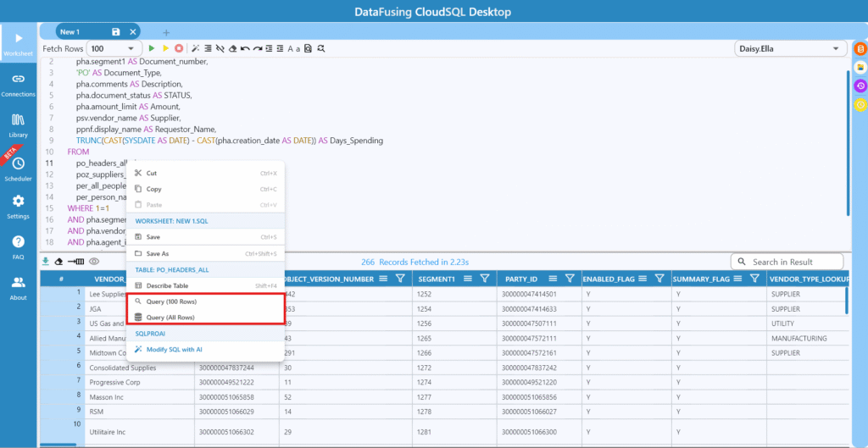Choose Copy from the context menu
This screenshot has height=448, width=868.
coord(205,189)
